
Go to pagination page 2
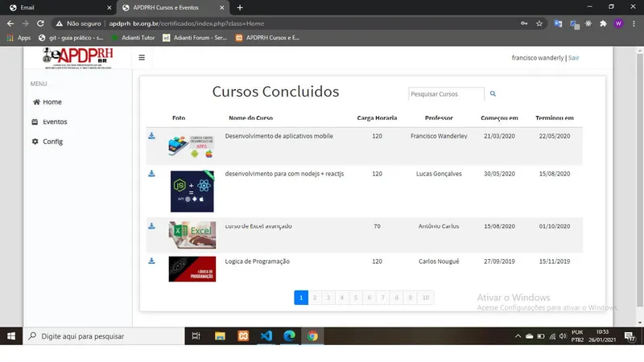pos(315,298)
